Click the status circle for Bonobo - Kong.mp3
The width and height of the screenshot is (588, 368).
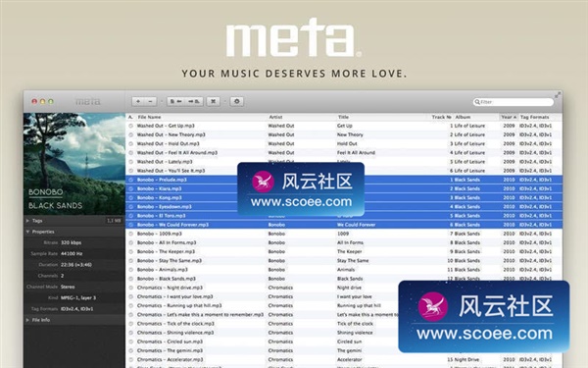point(131,198)
